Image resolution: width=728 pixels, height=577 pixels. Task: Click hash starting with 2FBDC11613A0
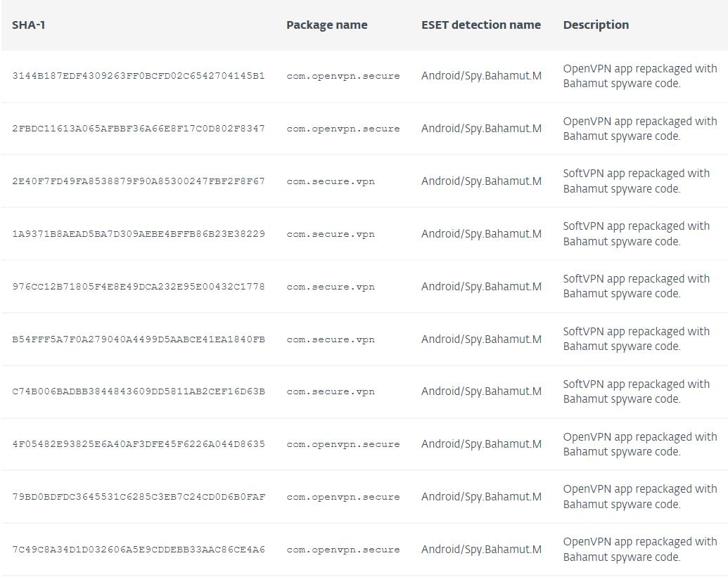(138, 129)
